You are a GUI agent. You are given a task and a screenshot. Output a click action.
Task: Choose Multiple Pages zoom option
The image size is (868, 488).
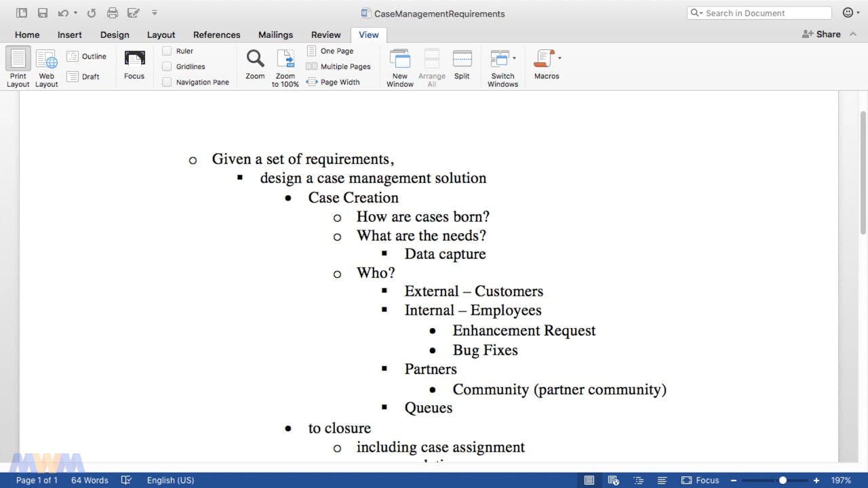(338, 66)
